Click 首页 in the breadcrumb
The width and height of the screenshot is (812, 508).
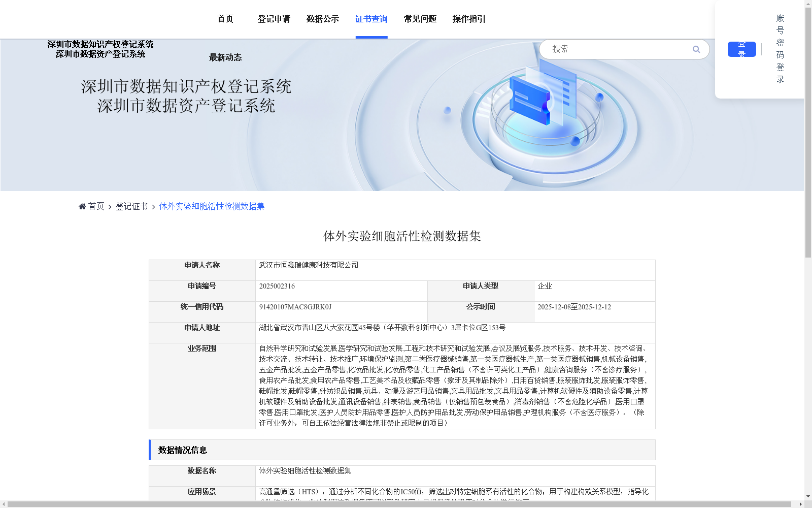(96, 206)
